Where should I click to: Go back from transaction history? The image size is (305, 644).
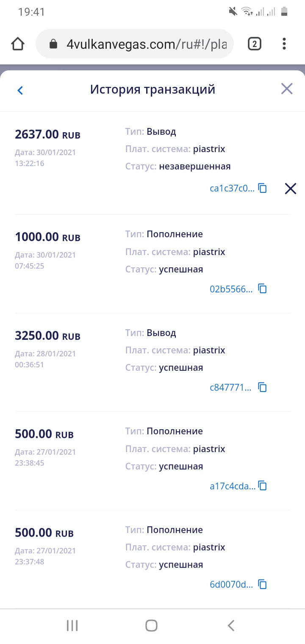pos(20,90)
